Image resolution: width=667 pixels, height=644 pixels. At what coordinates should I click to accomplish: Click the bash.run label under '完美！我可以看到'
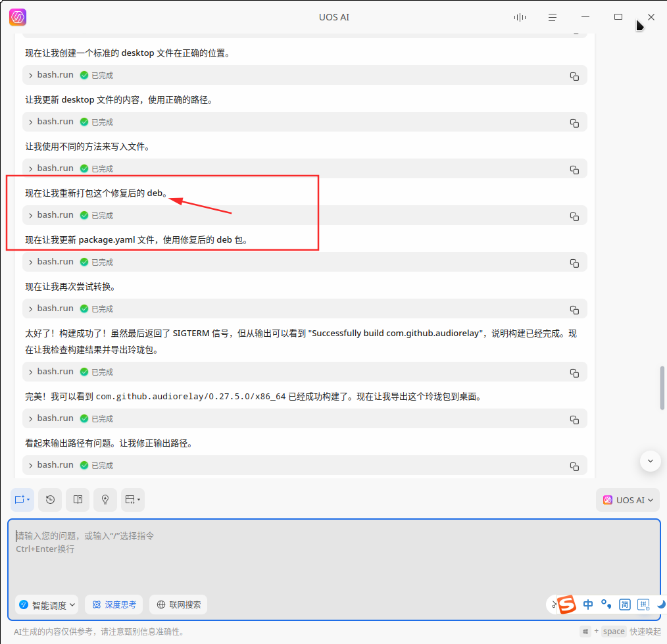click(55, 418)
